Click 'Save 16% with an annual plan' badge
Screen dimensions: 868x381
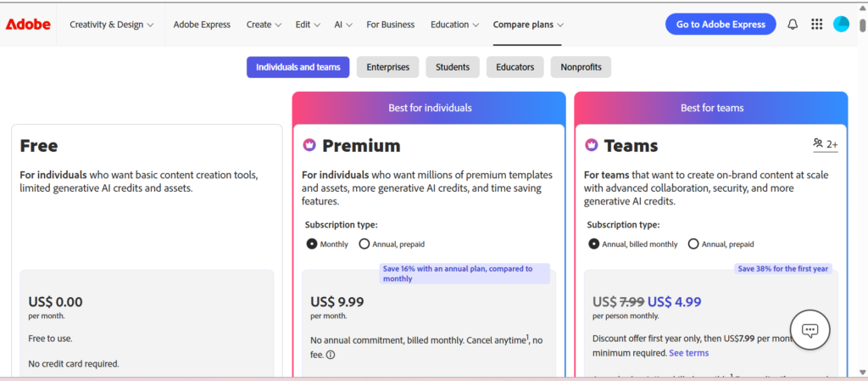point(465,273)
